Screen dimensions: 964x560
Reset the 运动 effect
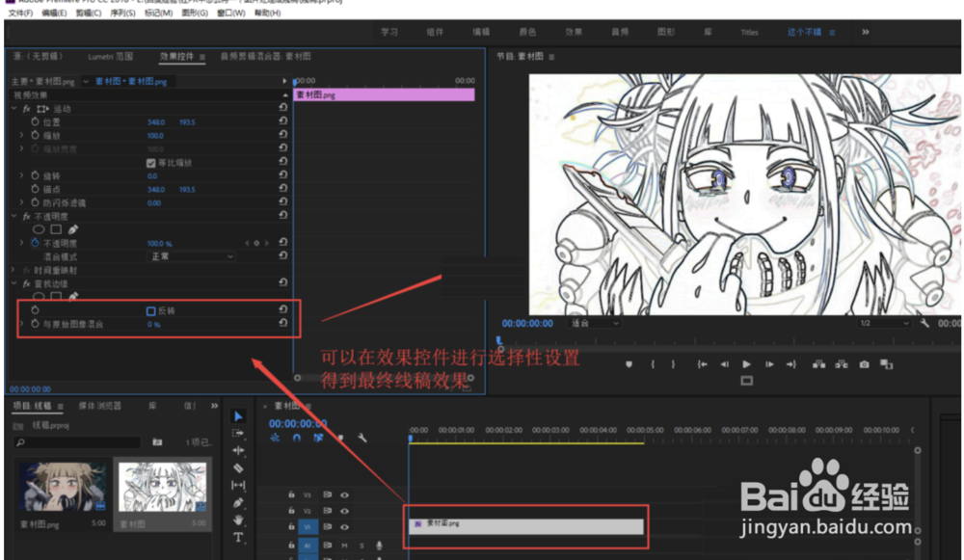pyautogui.click(x=282, y=108)
